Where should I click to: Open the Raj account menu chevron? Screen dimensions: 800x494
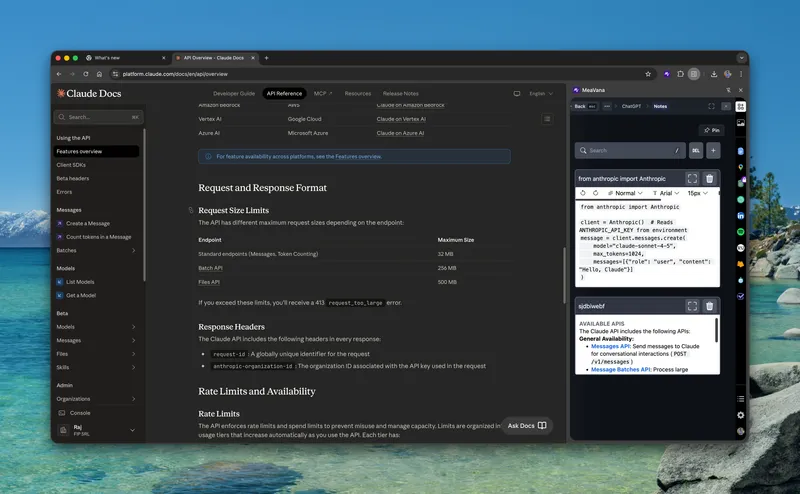(132, 430)
